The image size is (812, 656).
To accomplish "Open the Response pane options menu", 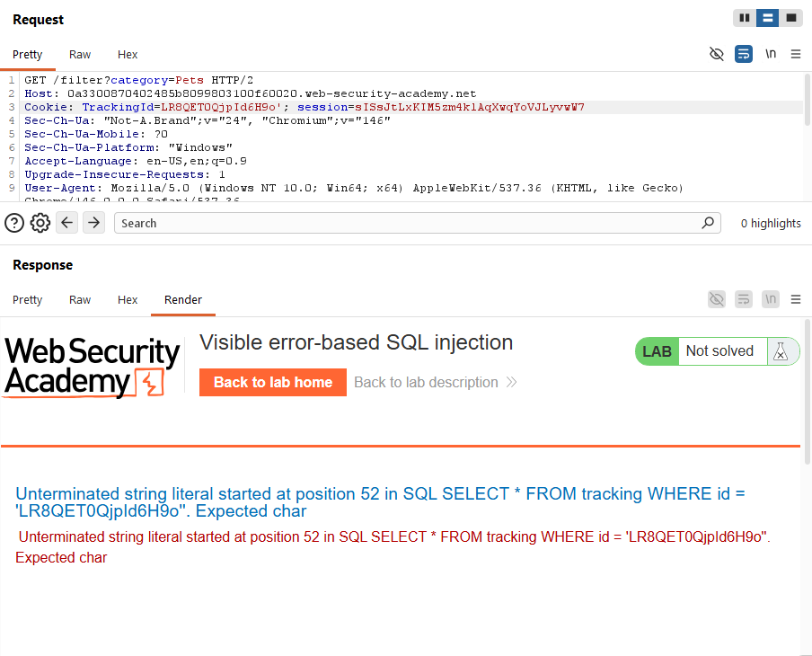I will click(x=796, y=299).
